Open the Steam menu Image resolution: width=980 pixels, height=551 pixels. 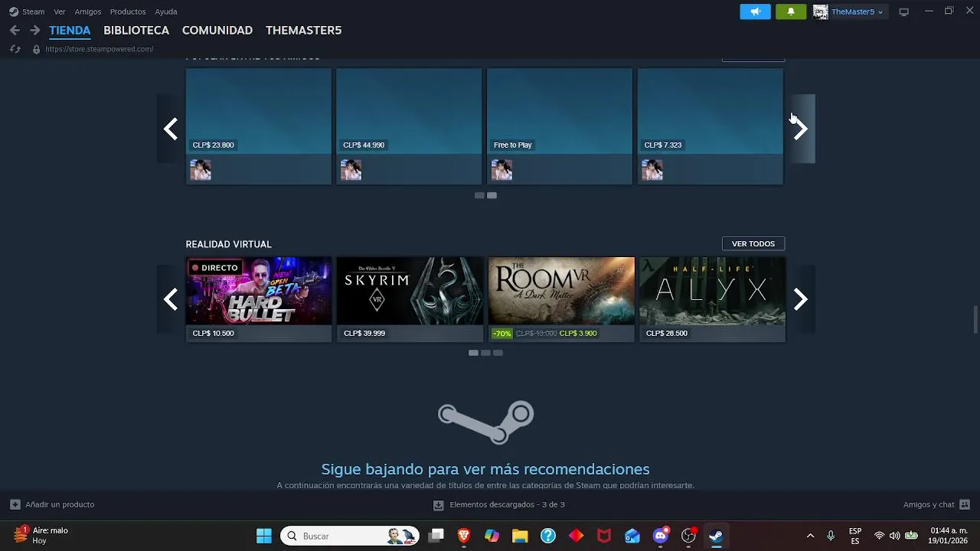coord(28,11)
